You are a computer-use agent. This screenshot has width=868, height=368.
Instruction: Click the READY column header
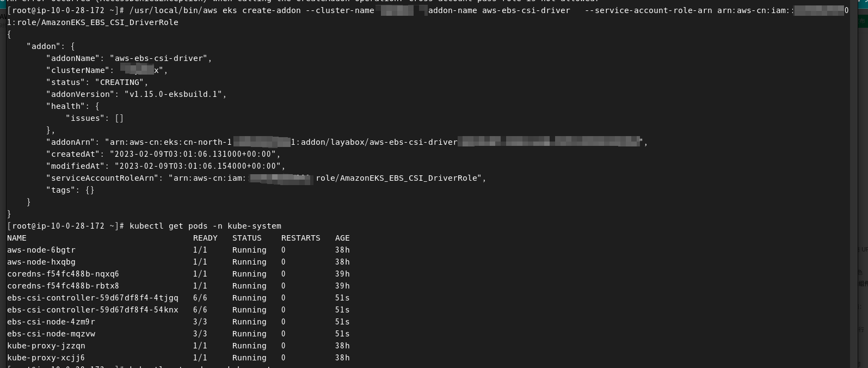pyautogui.click(x=205, y=238)
